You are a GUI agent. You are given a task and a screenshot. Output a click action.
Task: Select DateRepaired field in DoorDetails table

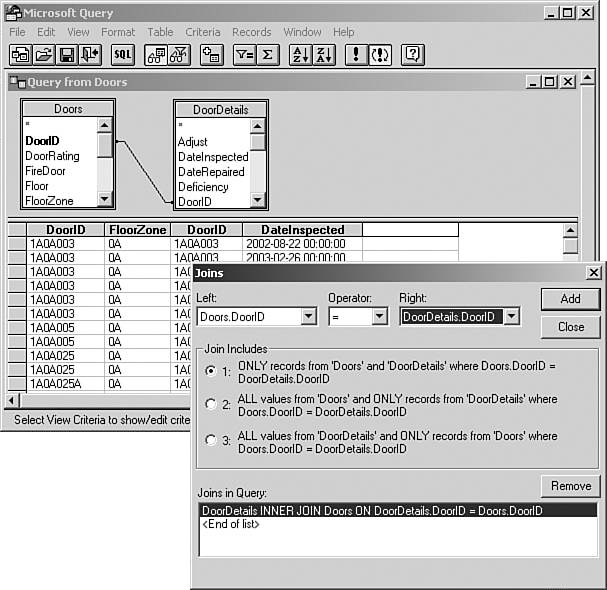point(211,172)
